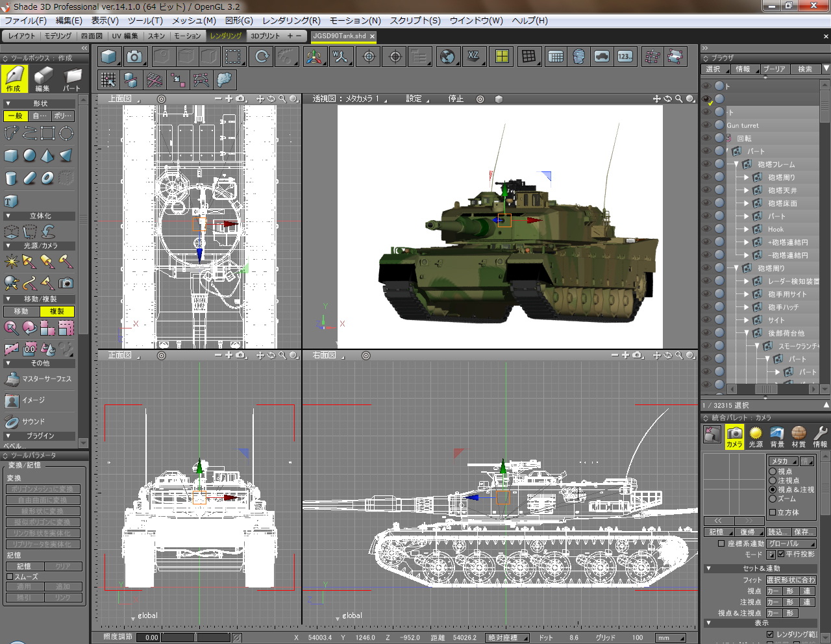Click the camera icon in top toolbar
This screenshot has height=644, width=831.
pyautogui.click(x=134, y=57)
